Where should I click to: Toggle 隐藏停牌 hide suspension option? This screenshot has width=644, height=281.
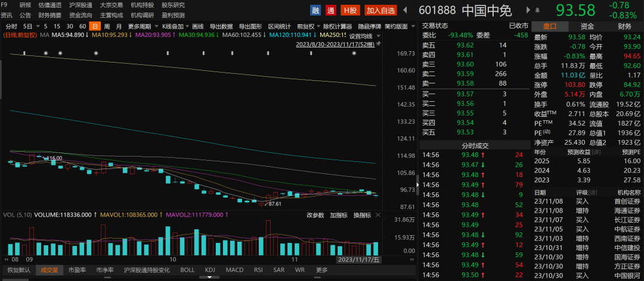[369, 27]
